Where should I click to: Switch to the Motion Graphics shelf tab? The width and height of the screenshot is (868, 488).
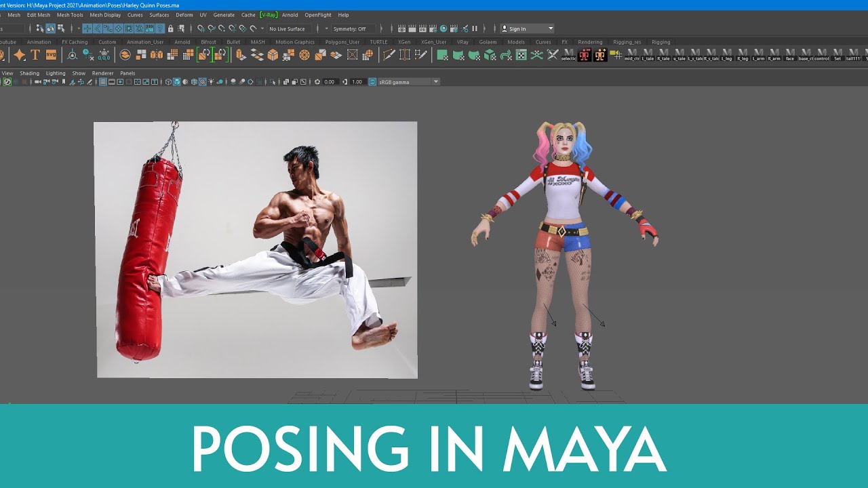pyautogui.click(x=295, y=42)
